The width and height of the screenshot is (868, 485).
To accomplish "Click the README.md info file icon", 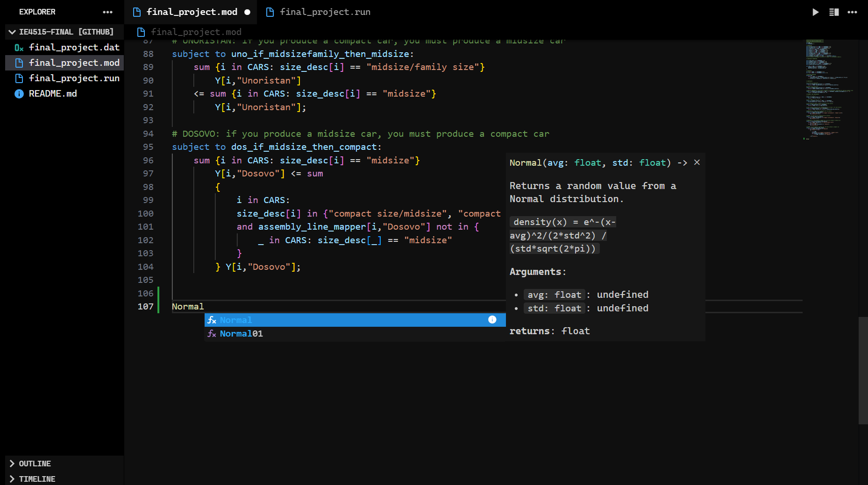I will pyautogui.click(x=19, y=94).
